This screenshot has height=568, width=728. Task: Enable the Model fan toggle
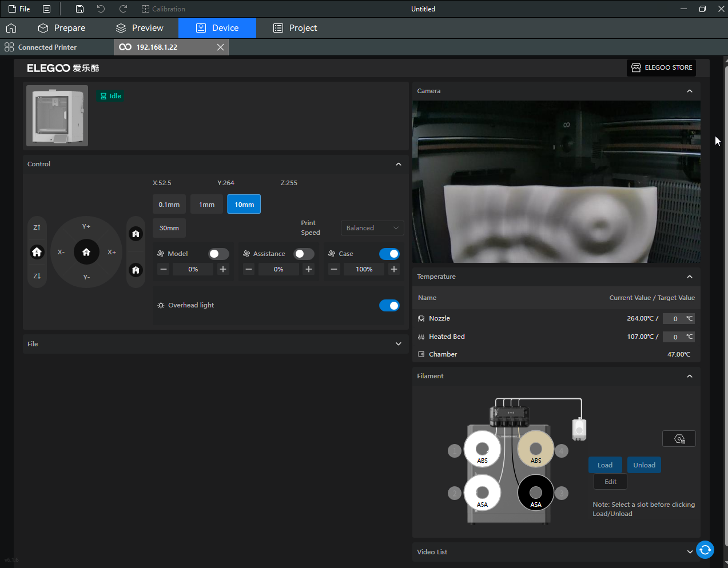[218, 254]
